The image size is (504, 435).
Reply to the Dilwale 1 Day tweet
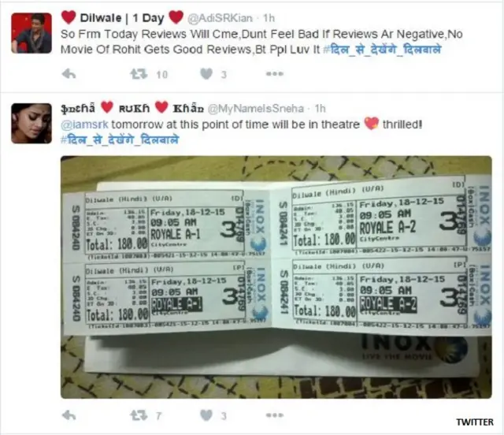[x=69, y=74]
